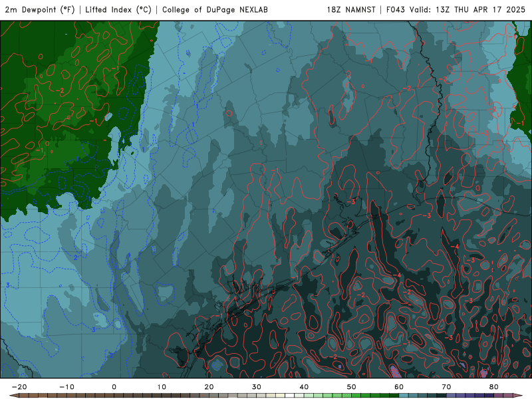Click the 20 label on the color scale
This screenshot has width=532, height=399.
(x=209, y=387)
